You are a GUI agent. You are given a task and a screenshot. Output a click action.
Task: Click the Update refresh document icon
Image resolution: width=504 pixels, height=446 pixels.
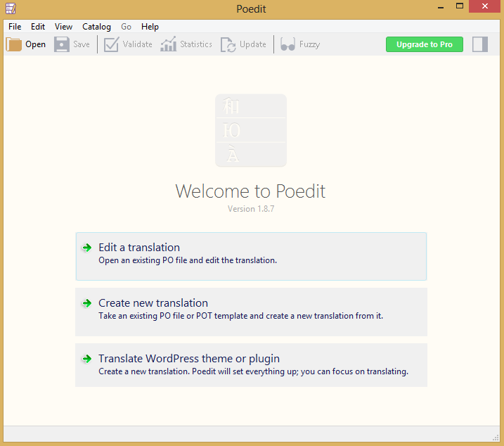[x=228, y=44]
